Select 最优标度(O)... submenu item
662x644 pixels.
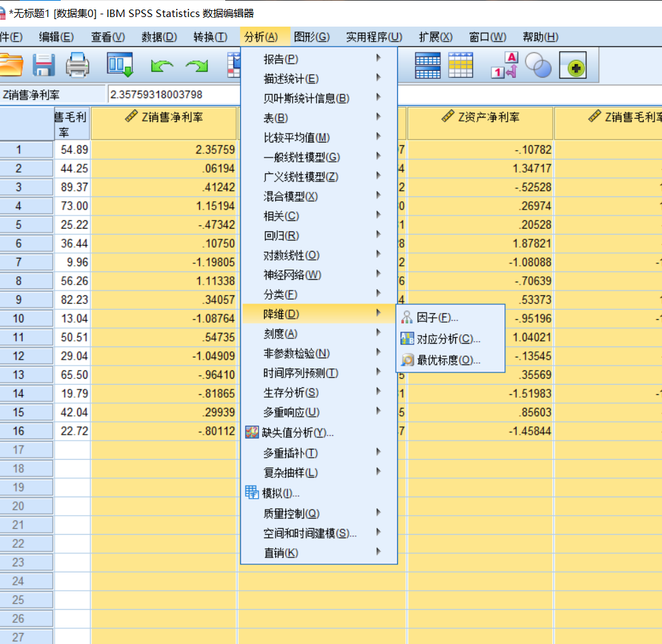[x=450, y=360]
